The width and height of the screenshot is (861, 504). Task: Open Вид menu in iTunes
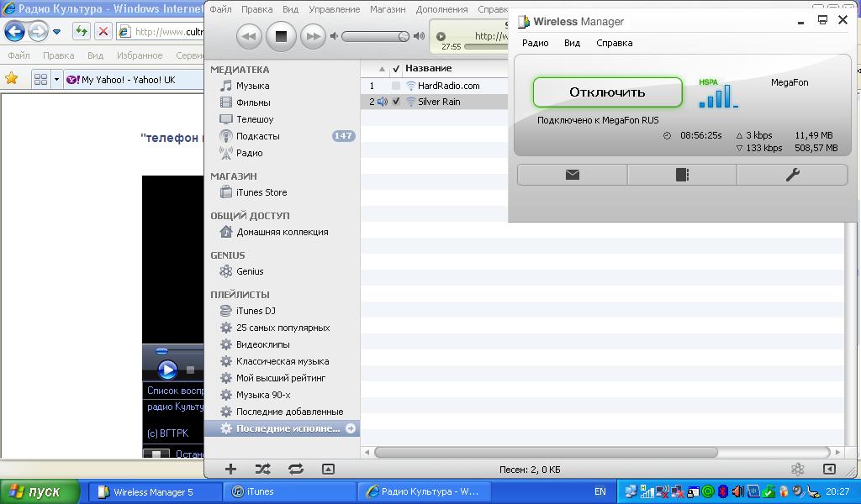(290, 9)
